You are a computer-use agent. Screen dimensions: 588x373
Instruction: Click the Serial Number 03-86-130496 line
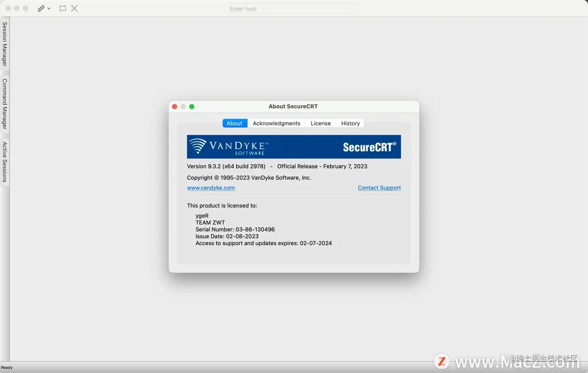(x=235, y=229)
